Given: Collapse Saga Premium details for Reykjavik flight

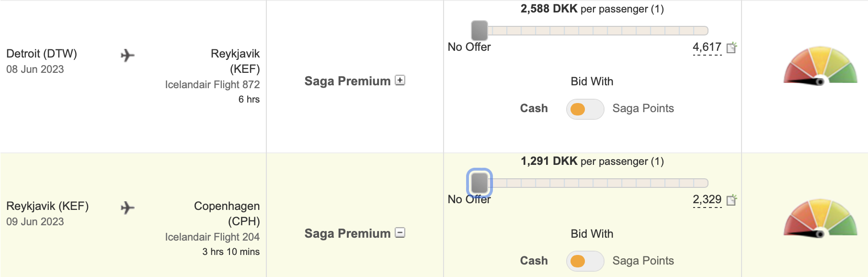Looking at the screenshot, I should (400, 233).
